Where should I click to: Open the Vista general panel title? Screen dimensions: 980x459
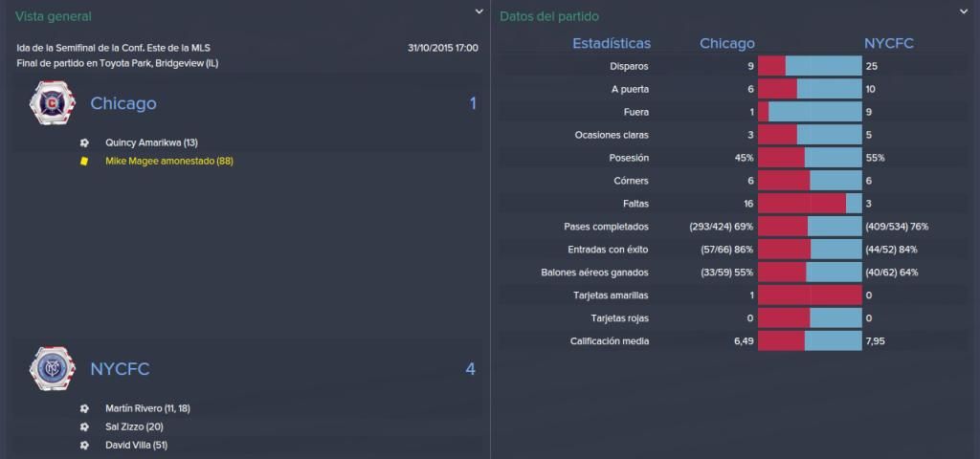pos(54,17)
